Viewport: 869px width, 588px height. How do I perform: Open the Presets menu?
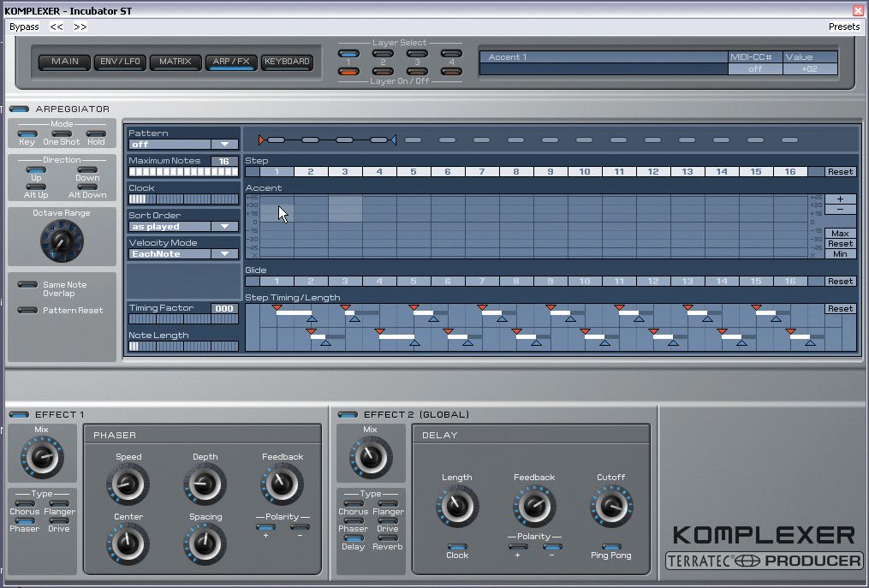coord(844,27)
